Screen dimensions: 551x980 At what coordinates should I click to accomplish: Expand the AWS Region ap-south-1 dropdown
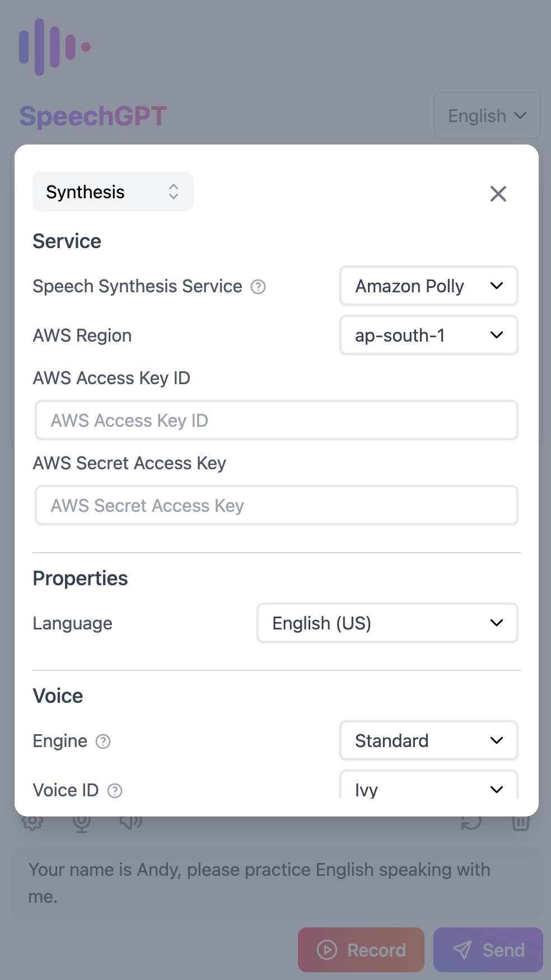[428, 335]
